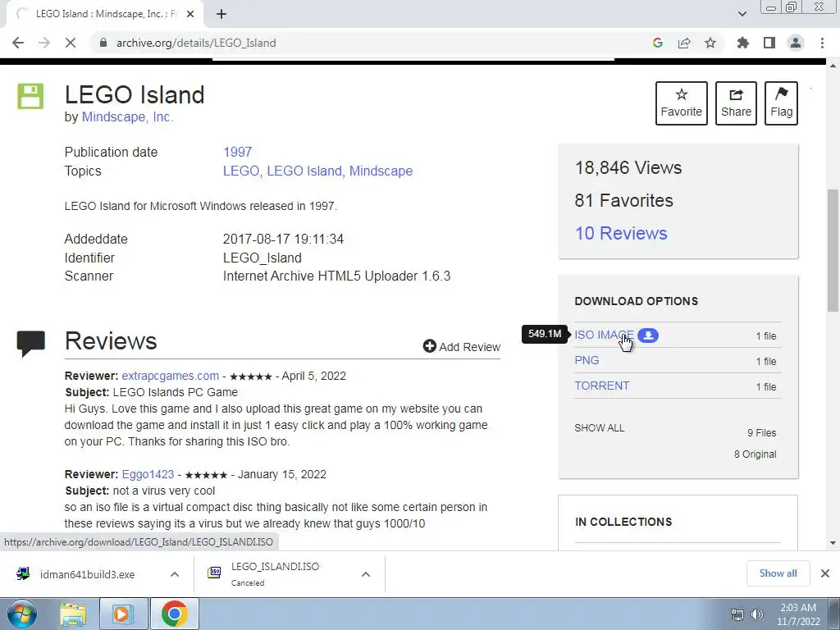The image size is (840, 630).
Task: Expand the tab search dropdown
Action: coord(742,14)
